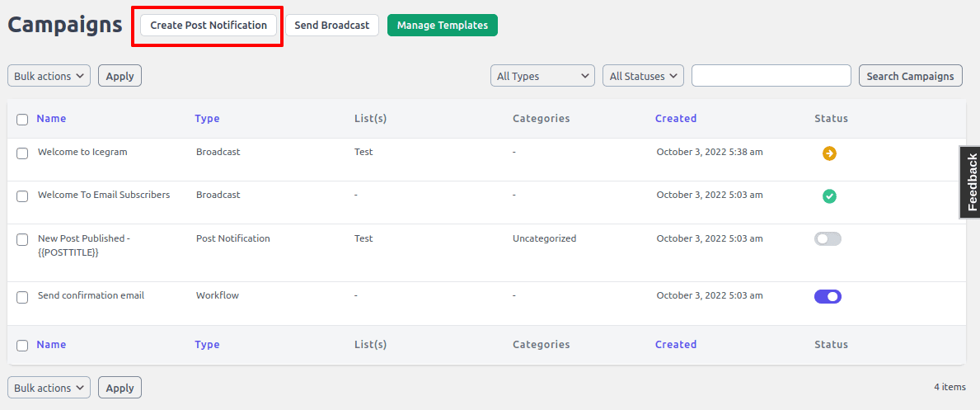Click the Broadcast type cell for Welcome to Icegram
The image size is (980, 410).
click(218, 152)
